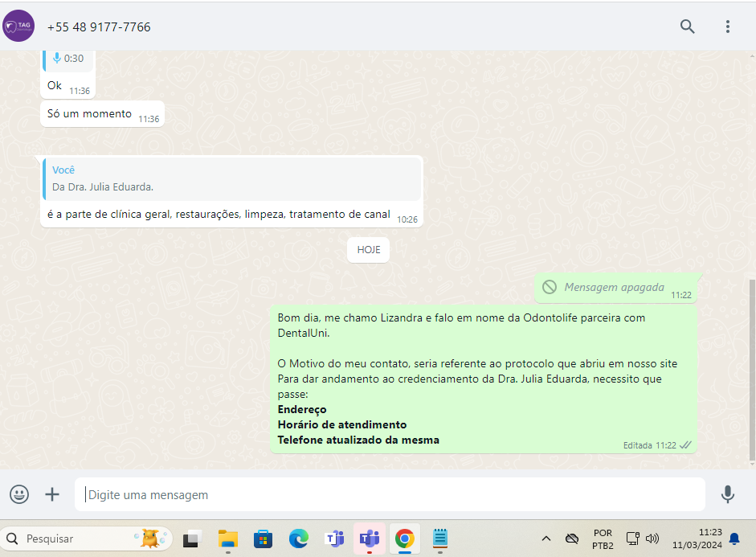Screen dimensions: 756x557
Task: Launch Microsoft Store from the taskbar
Action: 263,539
